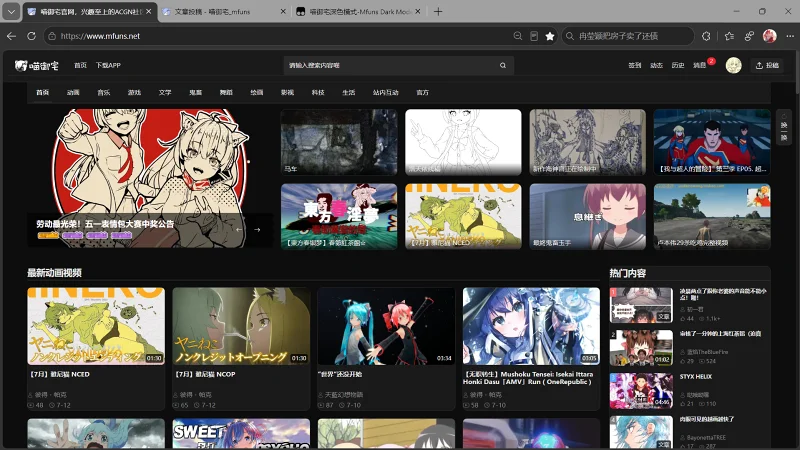Click the 最新动画视频 section heading

(x=55, y=273)
